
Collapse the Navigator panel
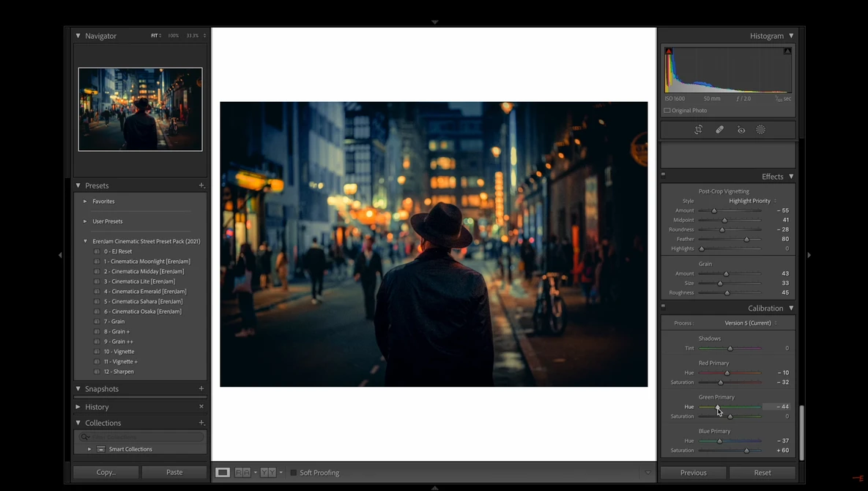pos(78,35)
